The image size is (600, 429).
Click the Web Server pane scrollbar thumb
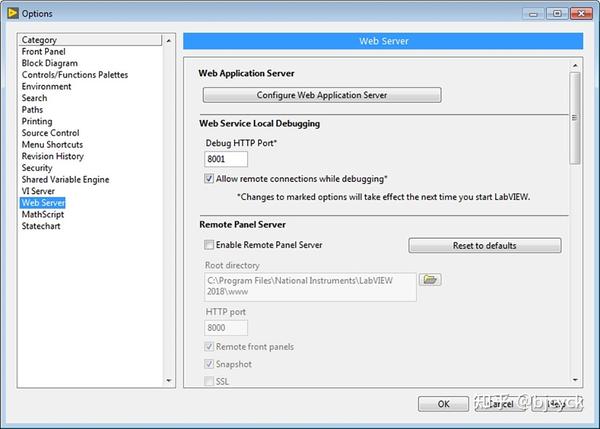[x=575, y=118]
